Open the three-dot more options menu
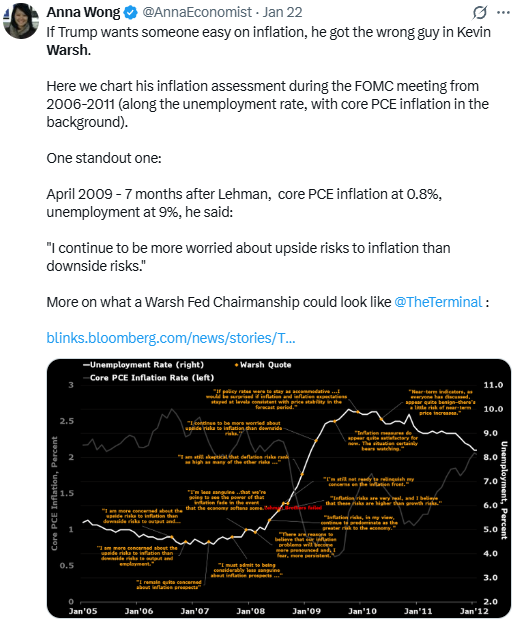The width and height of the screenshot is (515, 623). 503,12
